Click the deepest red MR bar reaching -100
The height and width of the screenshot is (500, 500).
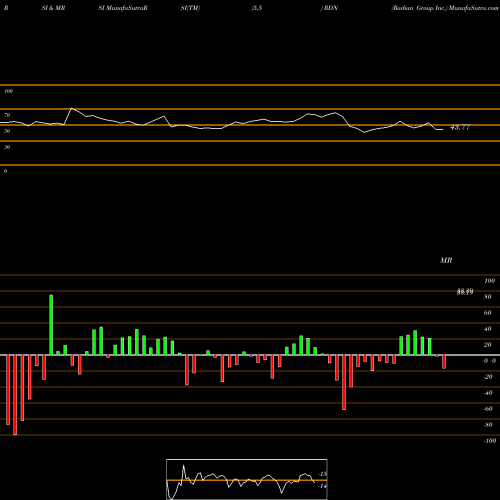[15, 395]
